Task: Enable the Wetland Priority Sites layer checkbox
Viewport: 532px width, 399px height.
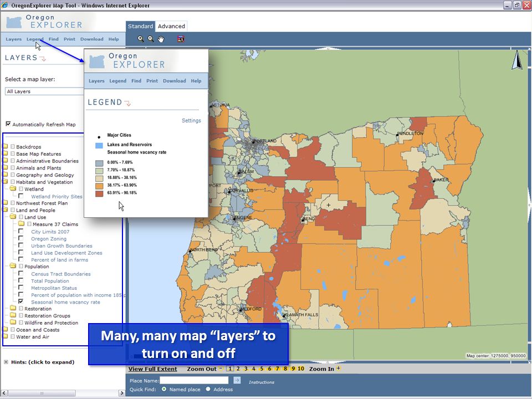Action: point(21,196)
